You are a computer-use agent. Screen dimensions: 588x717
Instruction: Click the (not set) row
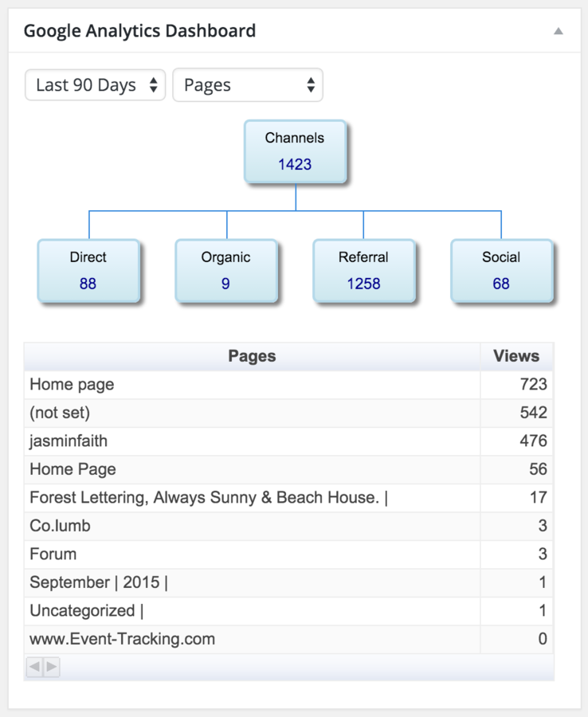point(288,413)
